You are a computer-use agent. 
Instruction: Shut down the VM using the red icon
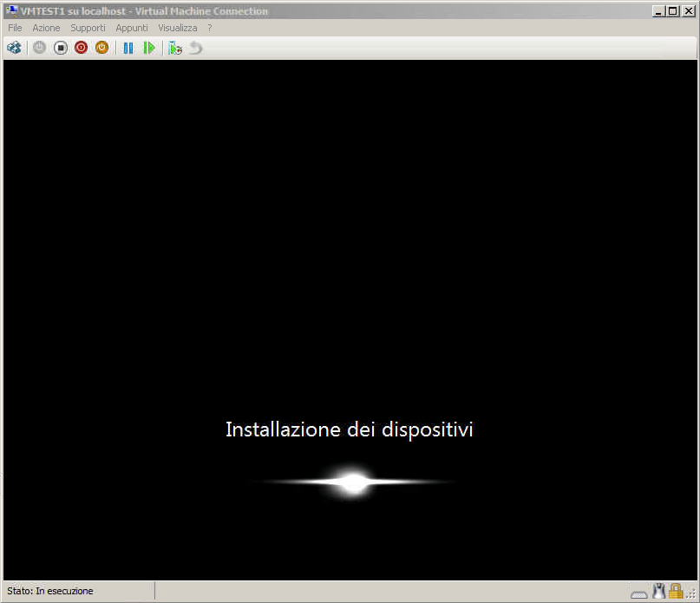tap(81, 48)
